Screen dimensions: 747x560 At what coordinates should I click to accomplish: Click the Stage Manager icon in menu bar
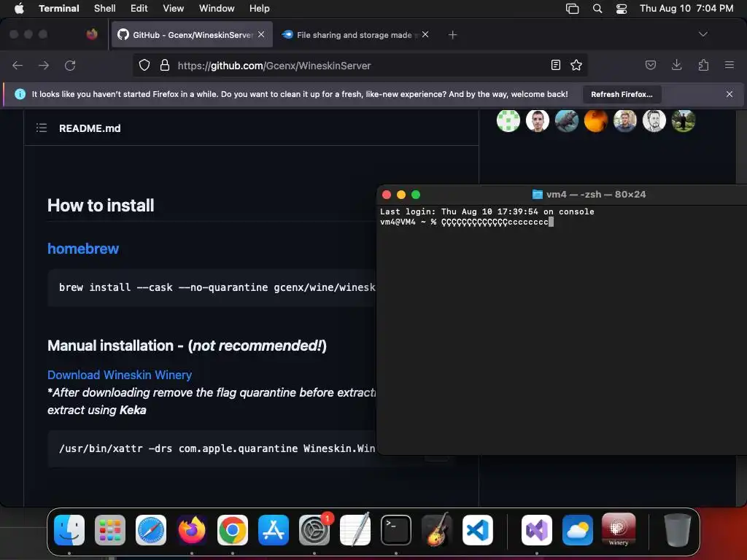pos(572,9)
